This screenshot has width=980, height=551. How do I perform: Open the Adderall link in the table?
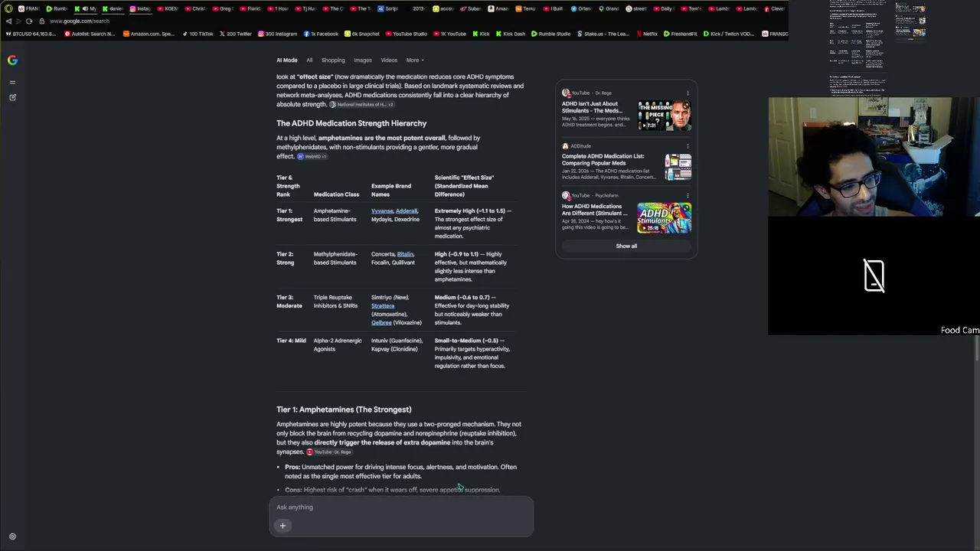pyautogui.click(x=407, y=211)
